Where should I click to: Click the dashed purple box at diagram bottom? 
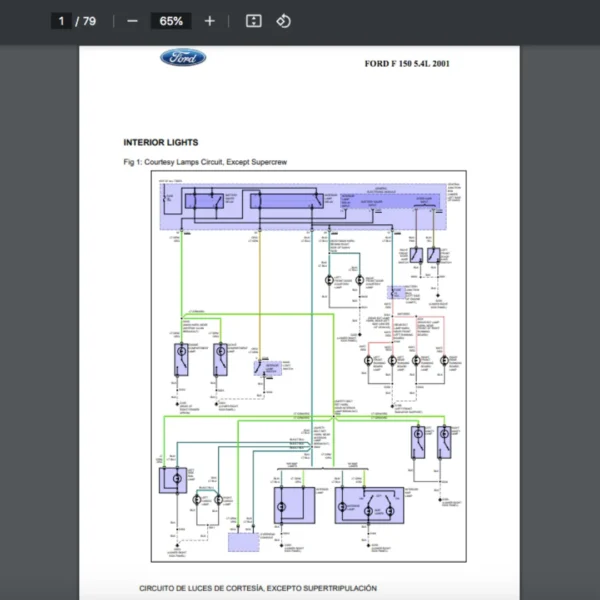click(x=242, y=543)
